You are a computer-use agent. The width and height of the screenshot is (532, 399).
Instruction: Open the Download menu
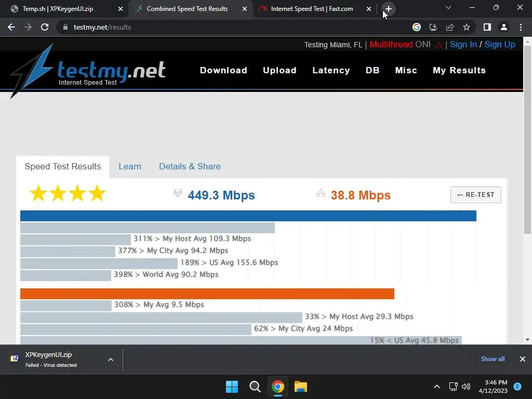tap(223, 70)
